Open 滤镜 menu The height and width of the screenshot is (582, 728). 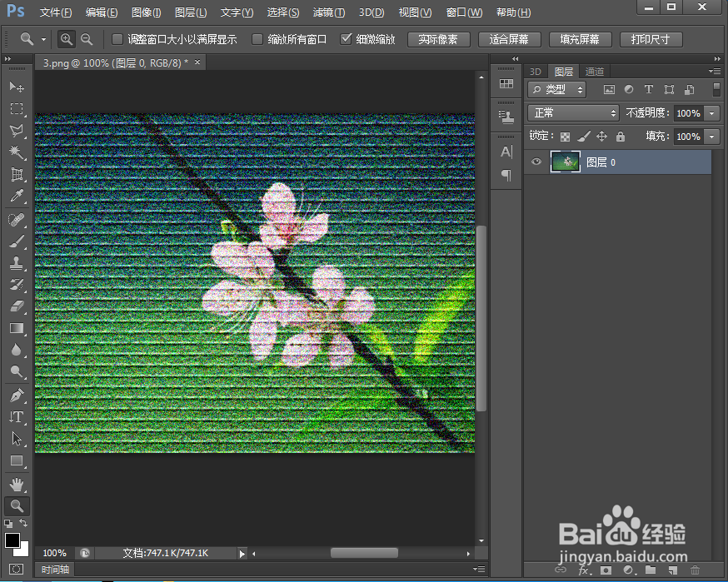[329, 12]
